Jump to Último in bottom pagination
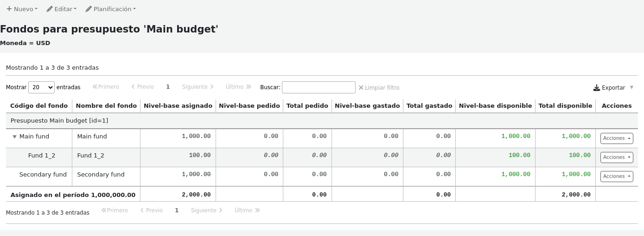This screenshot has width=644, height=236. (x=247, y=210)
